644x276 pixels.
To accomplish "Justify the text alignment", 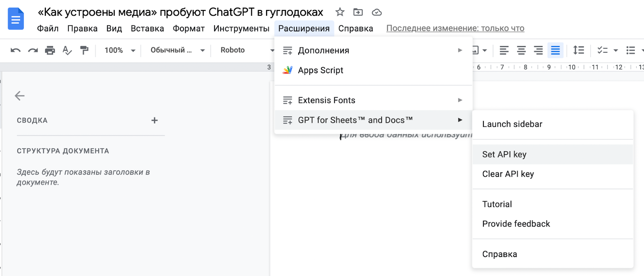I will point(555,50).
